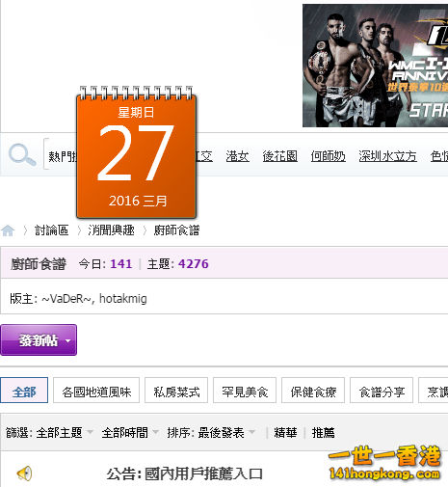Open the 罕見美食 category tab
The height and width of the screenshot is (487, 448).
245,391
